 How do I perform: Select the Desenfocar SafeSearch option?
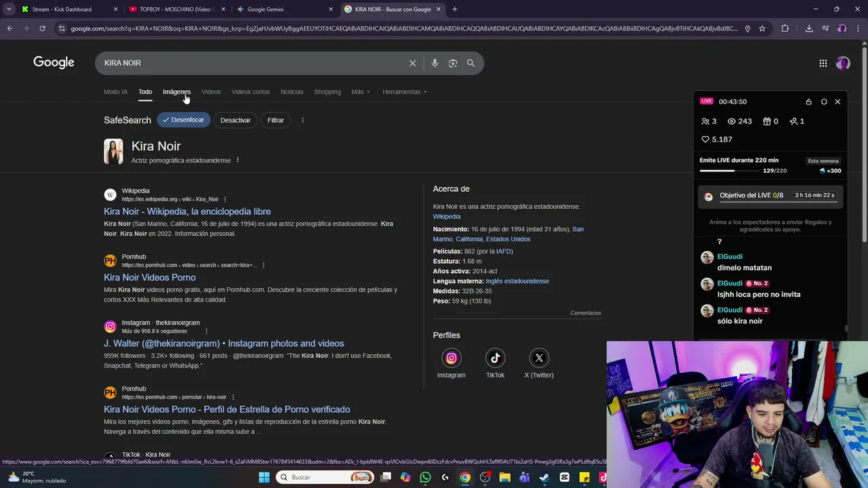click(183, 120)
